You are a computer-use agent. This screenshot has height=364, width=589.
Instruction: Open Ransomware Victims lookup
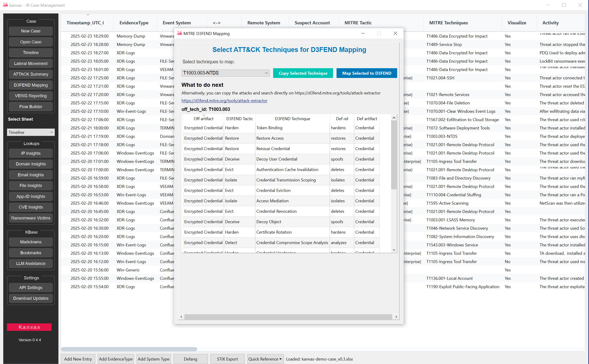(x=31, y=218)
